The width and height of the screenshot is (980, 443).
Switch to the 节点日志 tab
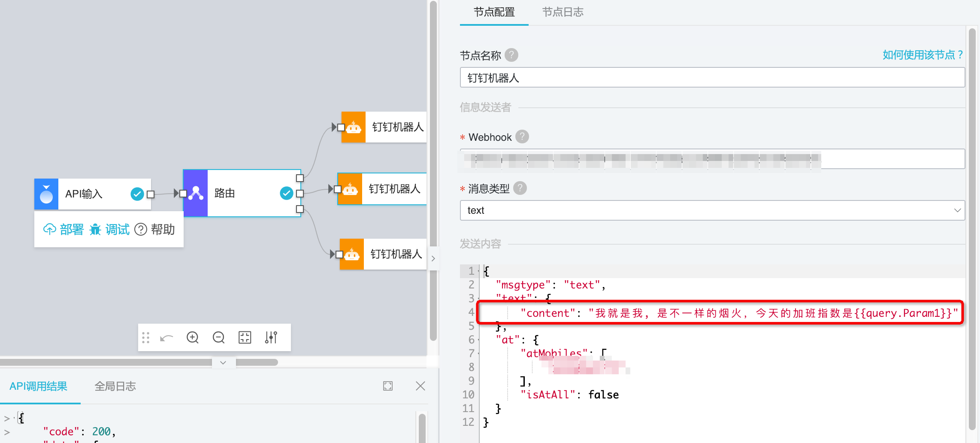563,12
